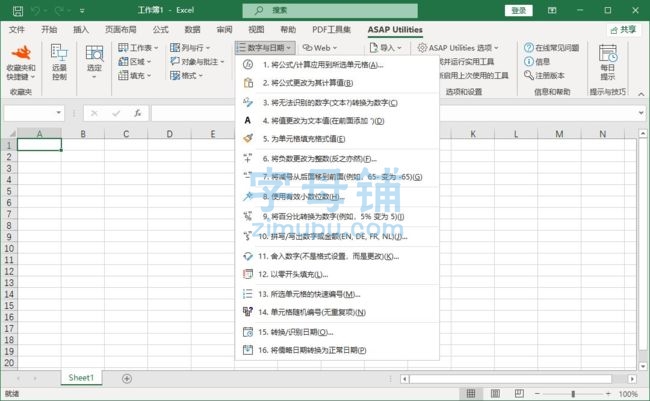Click the save icon in title bar

click(x=18, y=10)
